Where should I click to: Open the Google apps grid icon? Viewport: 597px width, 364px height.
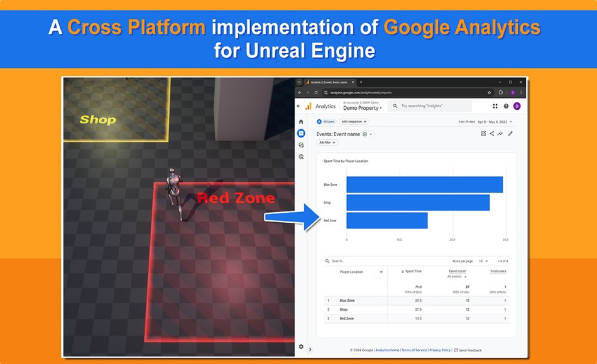pos(495,106)
